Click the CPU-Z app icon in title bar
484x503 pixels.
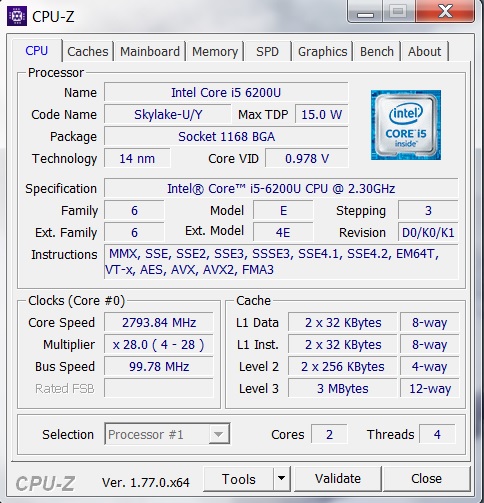click(x=17, y=16)
